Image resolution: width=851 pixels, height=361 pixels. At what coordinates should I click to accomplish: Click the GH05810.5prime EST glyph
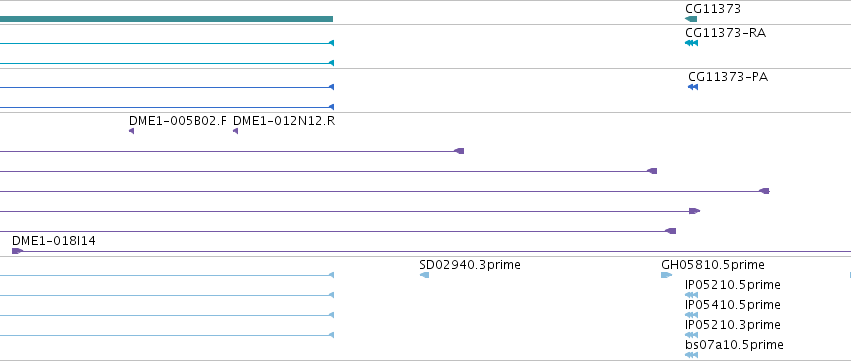click(x=666, y=275)
